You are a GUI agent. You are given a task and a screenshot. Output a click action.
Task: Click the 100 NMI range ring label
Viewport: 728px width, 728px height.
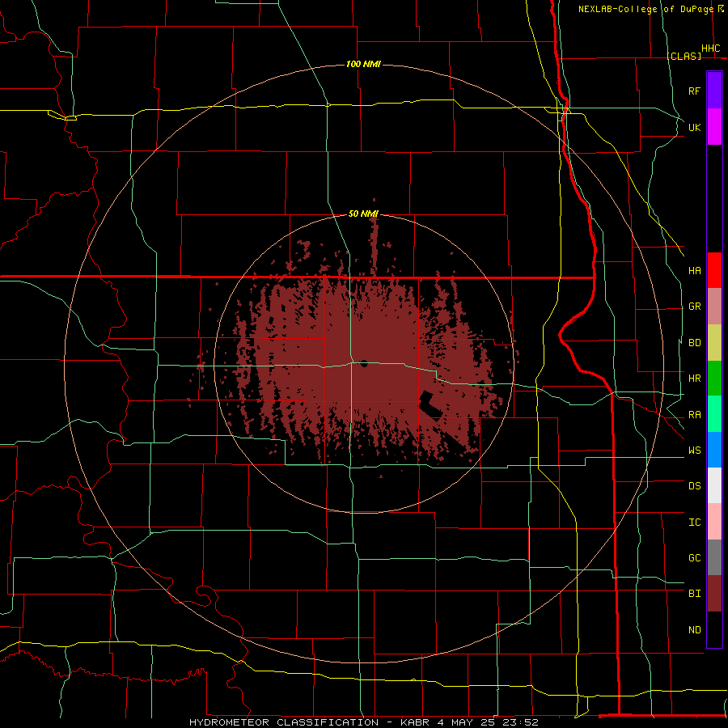click(363, 64)
